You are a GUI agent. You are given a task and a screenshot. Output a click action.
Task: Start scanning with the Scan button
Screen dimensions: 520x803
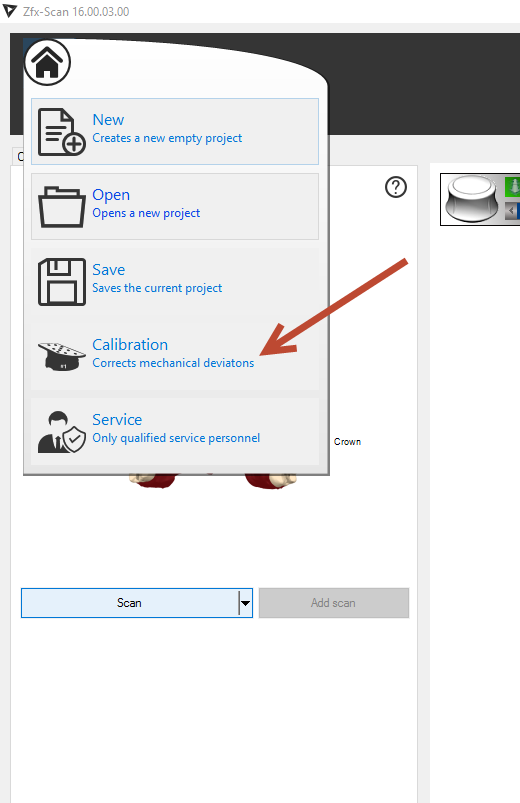tap(130, 603)
